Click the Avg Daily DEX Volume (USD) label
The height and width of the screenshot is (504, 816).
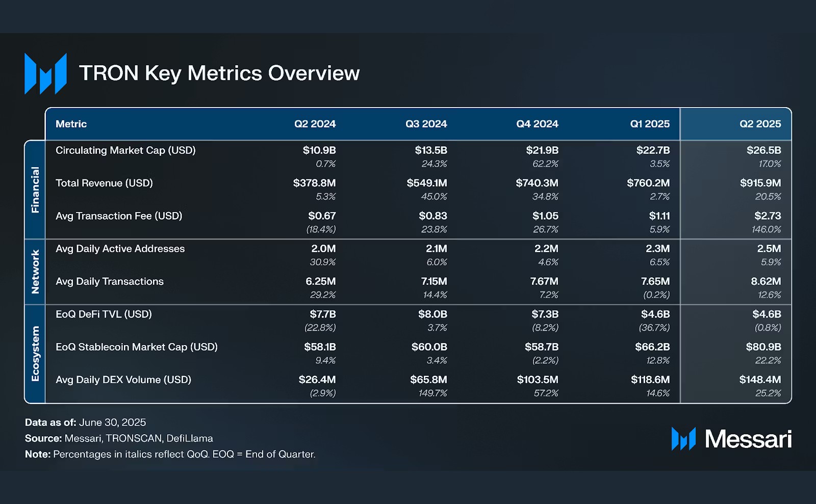[123, 380]
